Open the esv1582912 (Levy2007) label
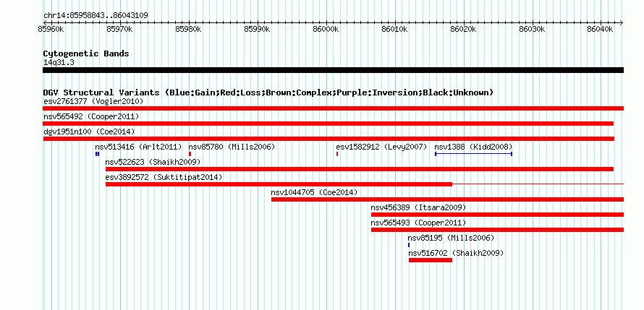This screenshot has height=310, width=644. click(381, 147)
